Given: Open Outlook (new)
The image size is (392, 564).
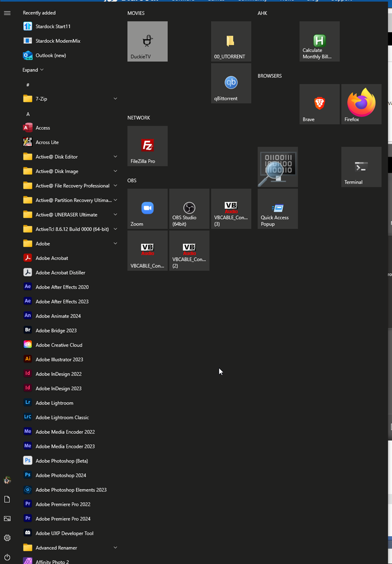Looking at the screenshot, I should click(70, 55).
